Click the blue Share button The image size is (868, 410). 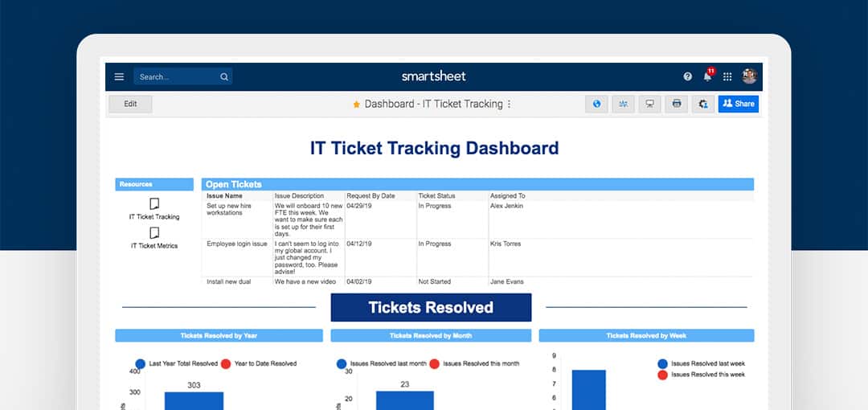[739, 104]
